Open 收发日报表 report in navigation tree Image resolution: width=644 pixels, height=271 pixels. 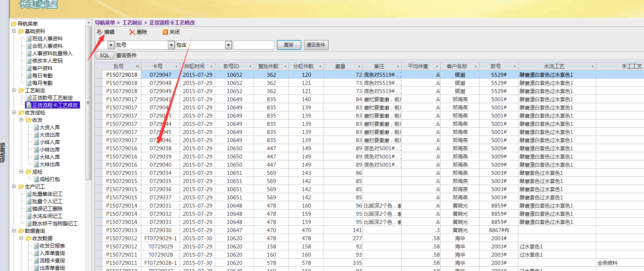click(52, 246)
